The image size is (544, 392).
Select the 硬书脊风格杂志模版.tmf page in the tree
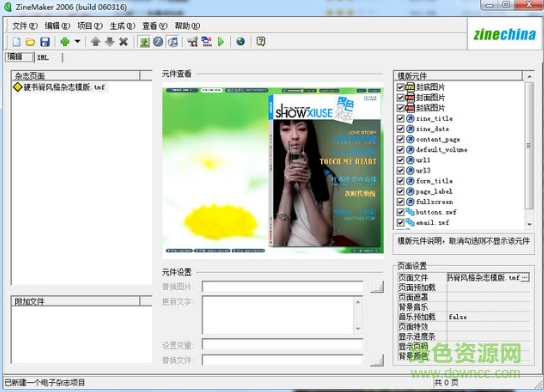tap(64, 87)
